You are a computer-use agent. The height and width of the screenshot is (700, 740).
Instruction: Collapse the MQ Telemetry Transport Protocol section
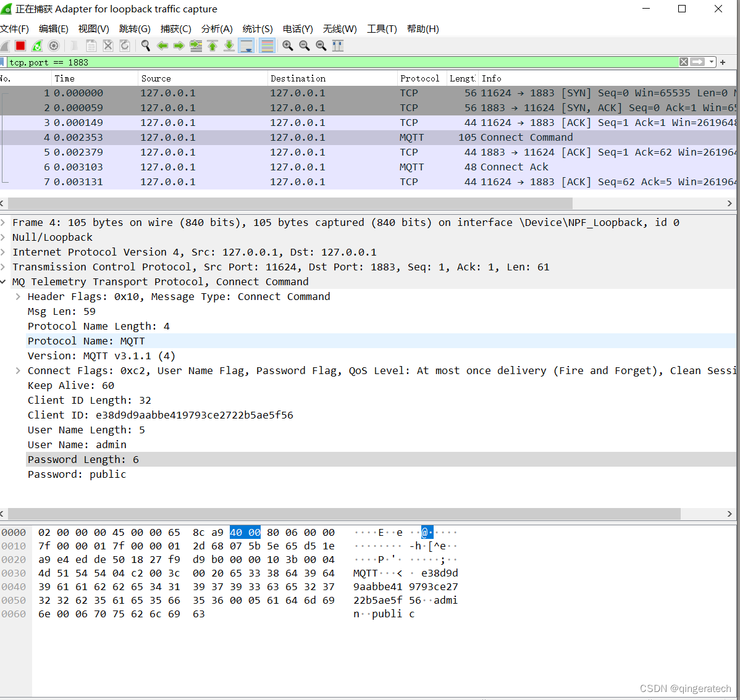[5, 281]
